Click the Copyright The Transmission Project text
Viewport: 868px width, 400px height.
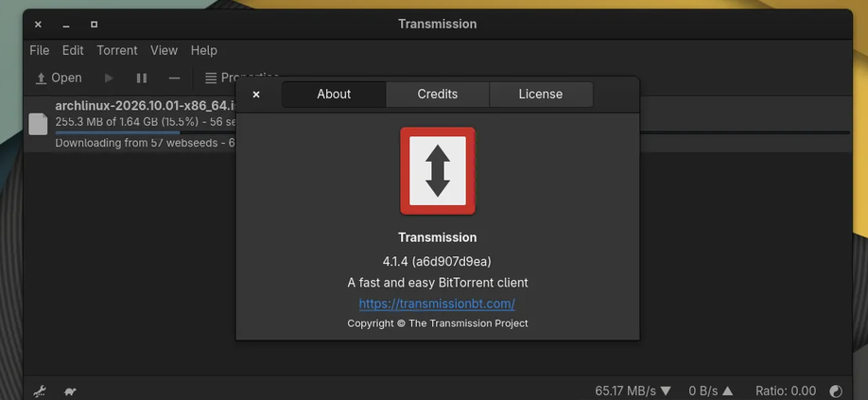click(438, 323)
